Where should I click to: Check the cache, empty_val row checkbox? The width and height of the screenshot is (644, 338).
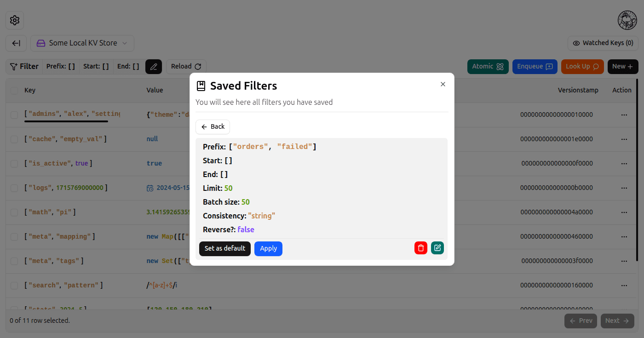pyautogui.click(x=14, y=139)
